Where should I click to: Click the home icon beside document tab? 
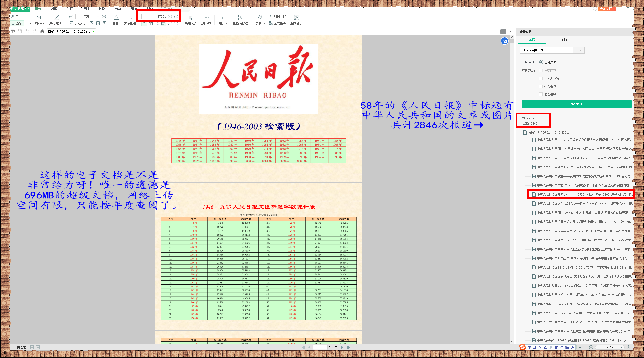click(x=42, y=31)
